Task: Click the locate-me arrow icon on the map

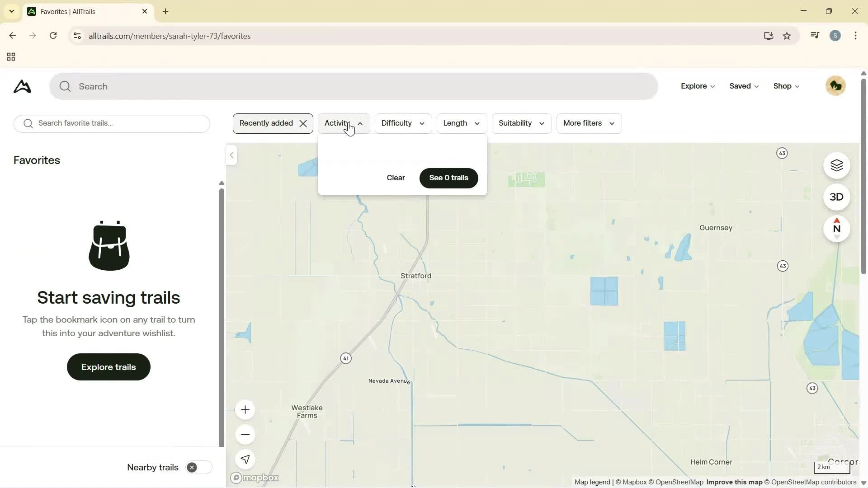Action: [x=245, y=459]
